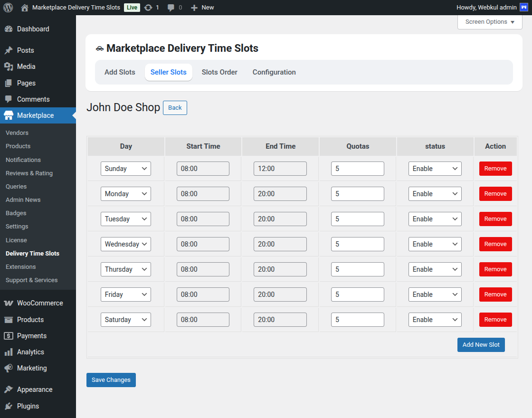Open the Monday day dropdown
The image size is (532, 418).
(125, 194)
